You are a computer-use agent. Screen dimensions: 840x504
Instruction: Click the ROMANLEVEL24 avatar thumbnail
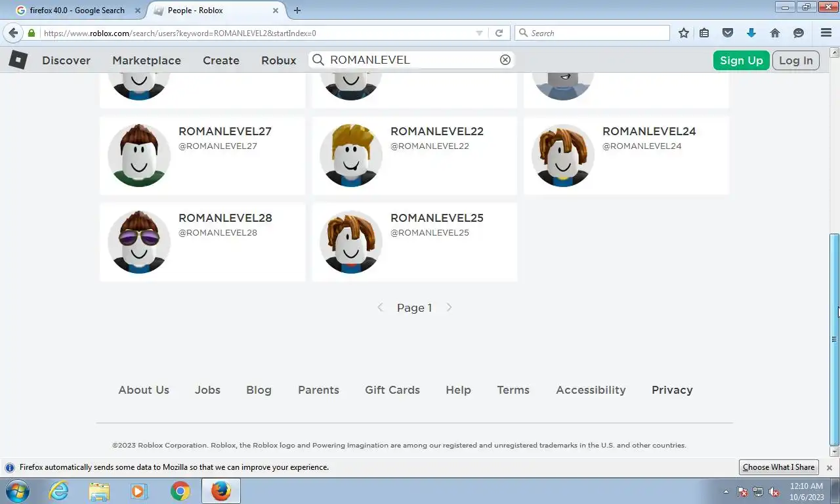coord(563,156)
